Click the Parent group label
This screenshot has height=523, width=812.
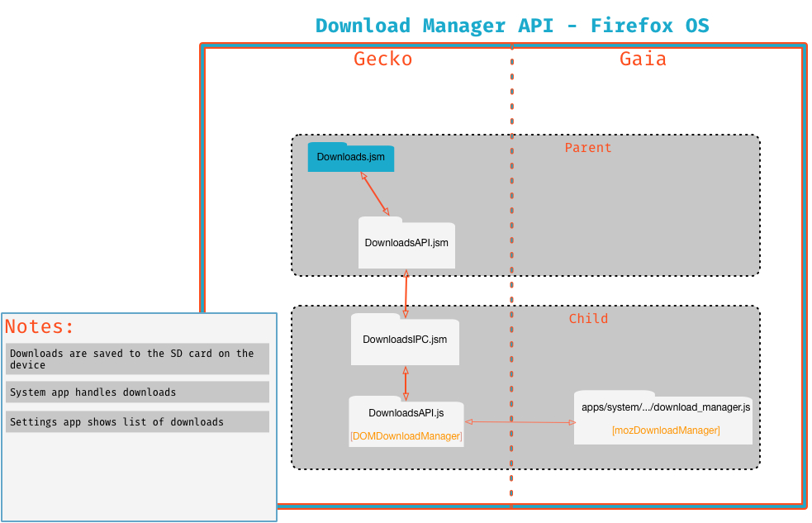point(588,148)
